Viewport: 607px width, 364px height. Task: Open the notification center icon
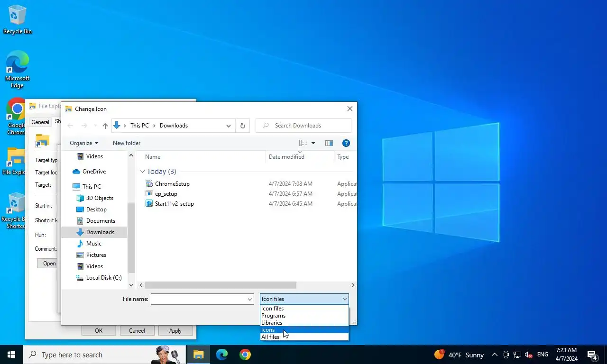592,355
